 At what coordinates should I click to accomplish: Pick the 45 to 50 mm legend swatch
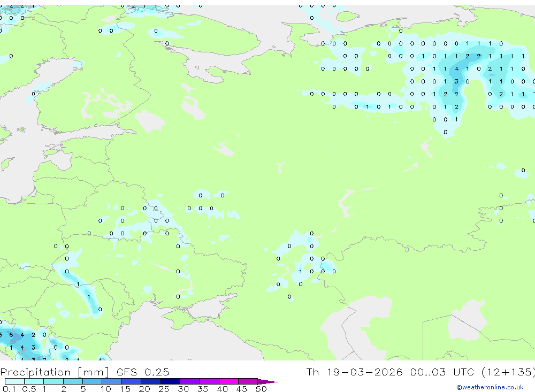point(248,381)
